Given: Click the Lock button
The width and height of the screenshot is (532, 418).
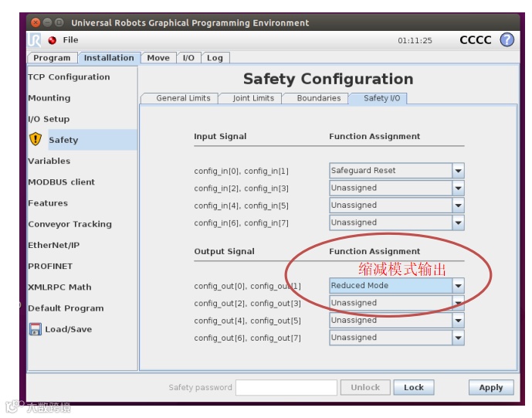Looking at the screenshot, I should [414, 387].
